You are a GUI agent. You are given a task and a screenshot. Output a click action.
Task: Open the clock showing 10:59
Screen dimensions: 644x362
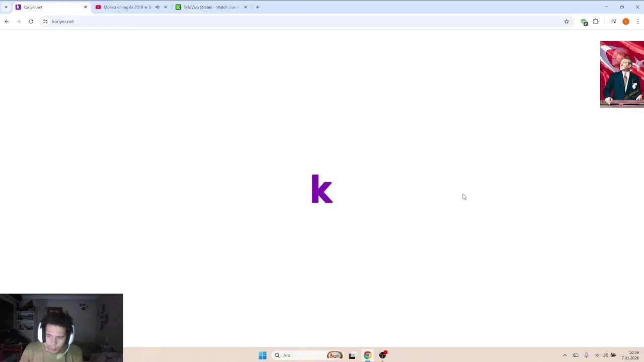tap(630, 355)
